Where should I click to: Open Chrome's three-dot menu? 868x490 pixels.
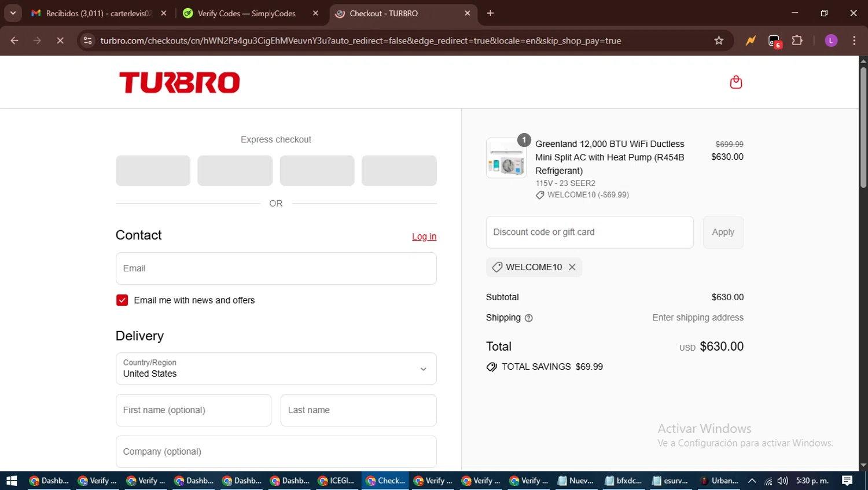(854, 40)
